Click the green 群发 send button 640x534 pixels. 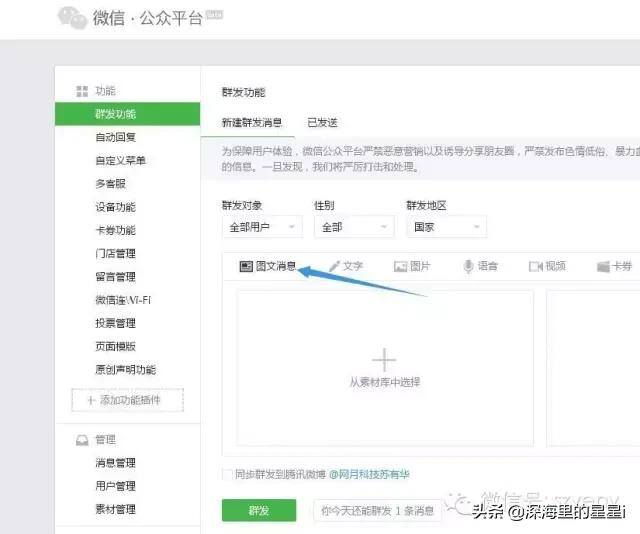[259, 510]
